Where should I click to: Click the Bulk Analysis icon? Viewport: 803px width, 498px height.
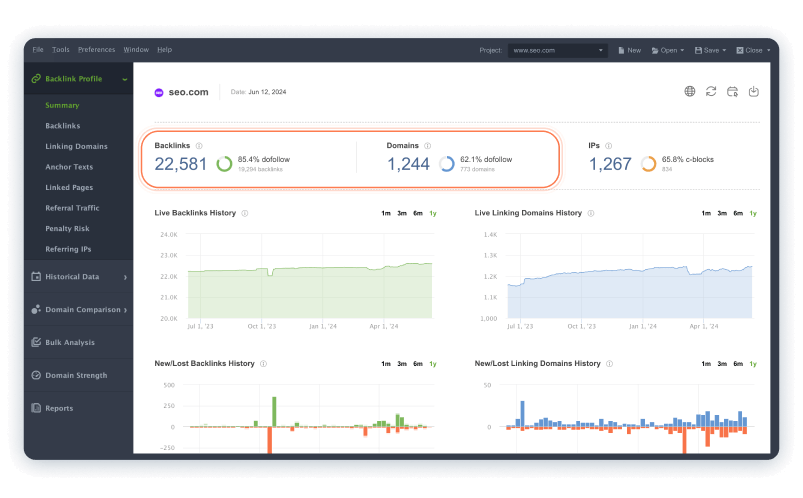pos(36,342)
